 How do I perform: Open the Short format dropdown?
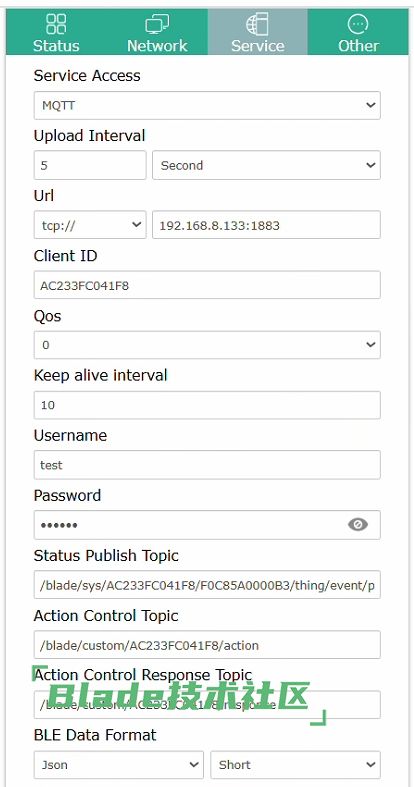pos(296,764)
